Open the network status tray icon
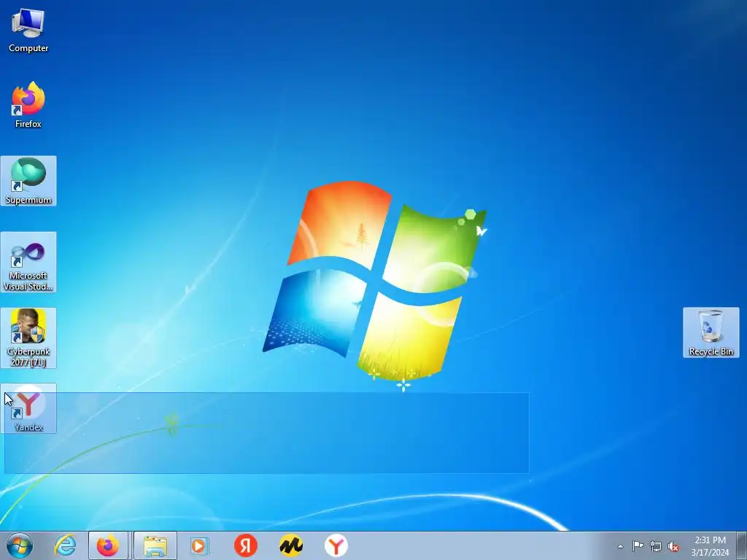 (x=656, y=546)
